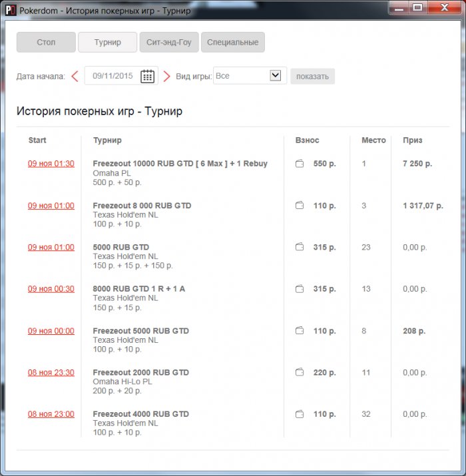Click place value 32

point(366,414)
